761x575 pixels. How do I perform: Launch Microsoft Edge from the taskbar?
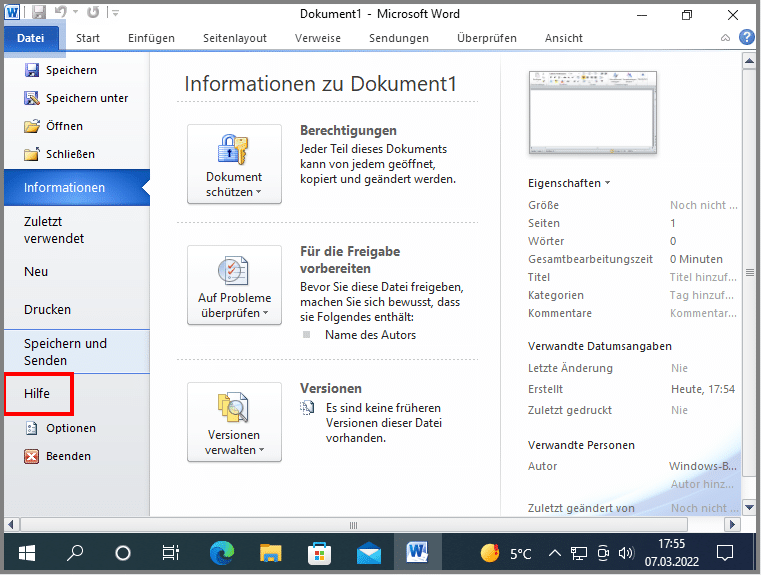[x=222, y=553]
